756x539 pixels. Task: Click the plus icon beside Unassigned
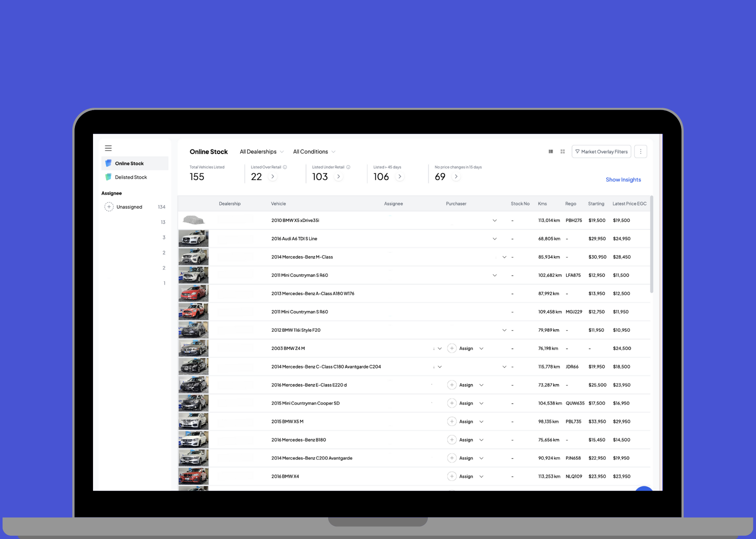pyautogui.click(x=109, y=207)
